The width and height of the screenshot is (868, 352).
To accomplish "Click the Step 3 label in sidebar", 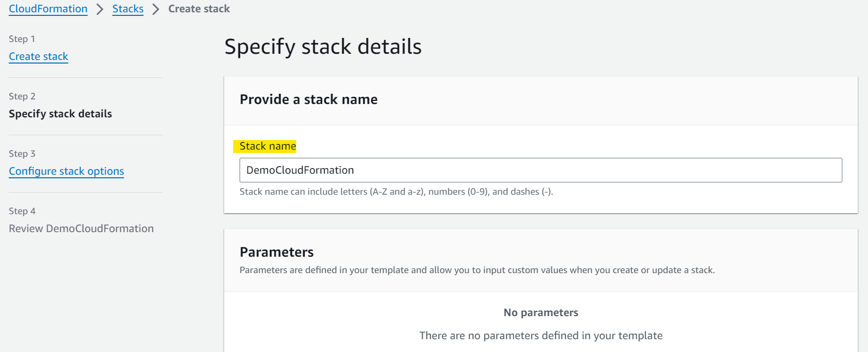I will point(22,154).
